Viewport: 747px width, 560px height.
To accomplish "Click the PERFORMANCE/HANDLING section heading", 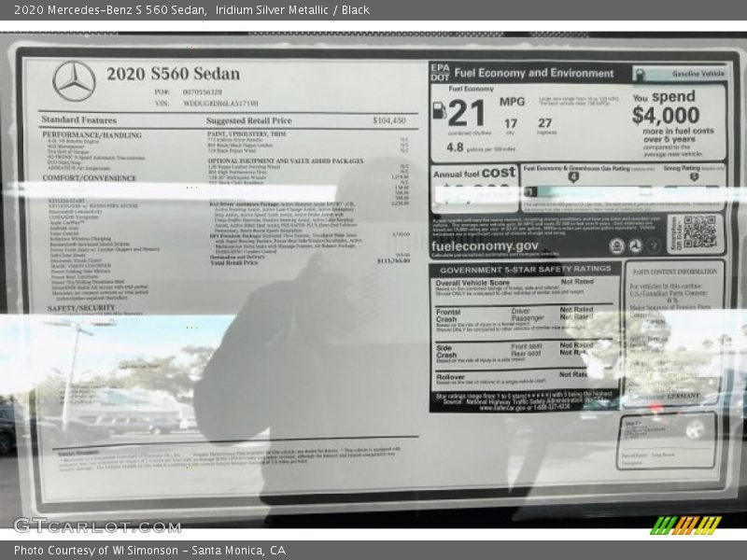I will coord(92,135).
